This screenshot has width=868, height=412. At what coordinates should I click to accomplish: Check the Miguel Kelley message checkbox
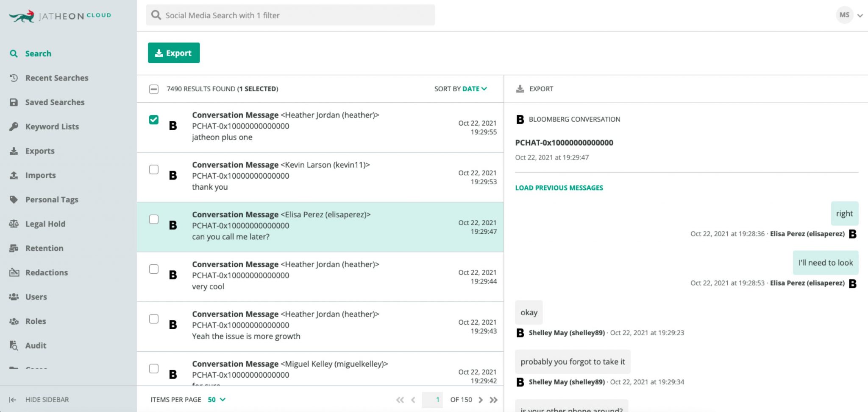(x=154, y=368)
